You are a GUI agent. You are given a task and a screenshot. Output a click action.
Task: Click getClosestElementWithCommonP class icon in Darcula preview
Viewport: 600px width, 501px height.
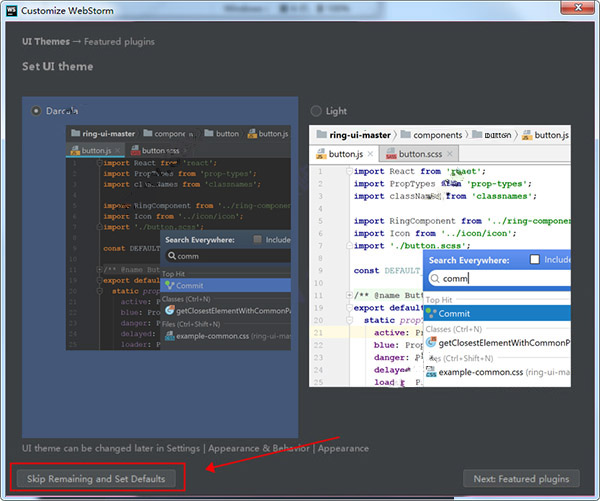pyautogui.click(x=168, y=311)
